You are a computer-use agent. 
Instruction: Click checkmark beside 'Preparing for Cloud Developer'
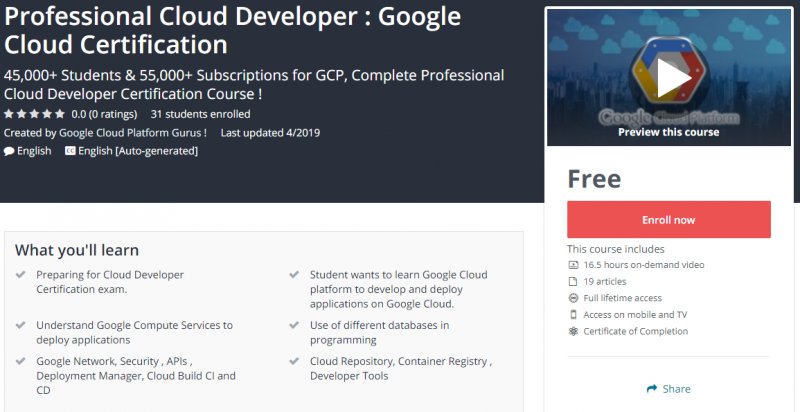click(21, 274)
